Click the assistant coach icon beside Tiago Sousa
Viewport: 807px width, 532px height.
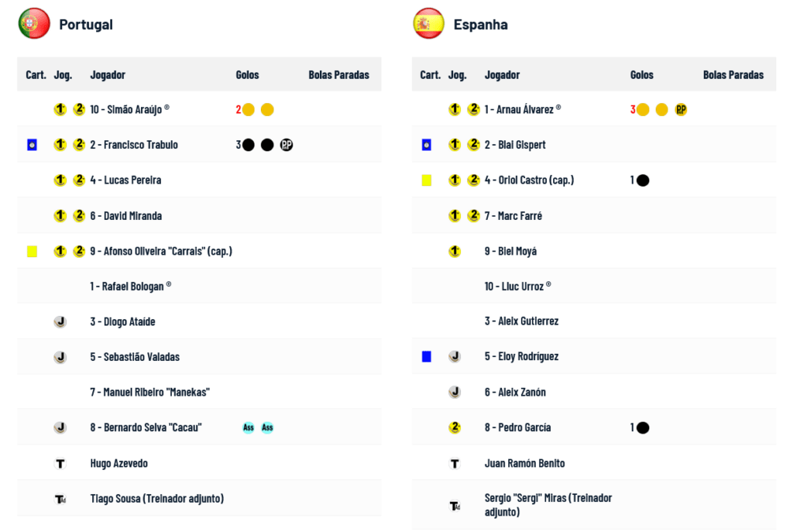point(60,499)
